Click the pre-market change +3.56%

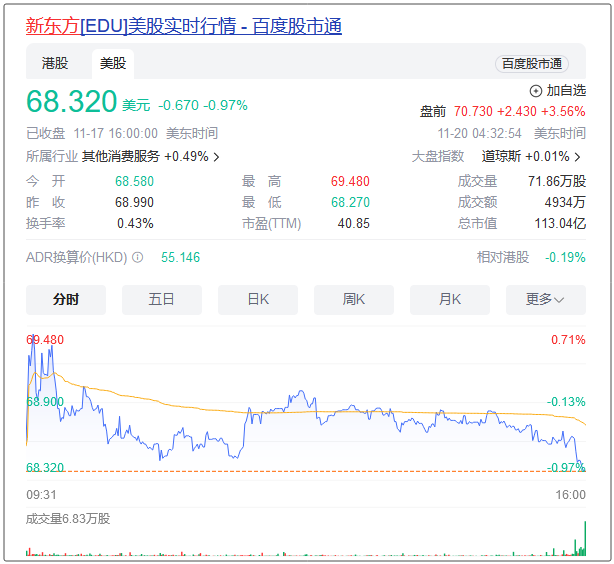[x=563, y=112]
